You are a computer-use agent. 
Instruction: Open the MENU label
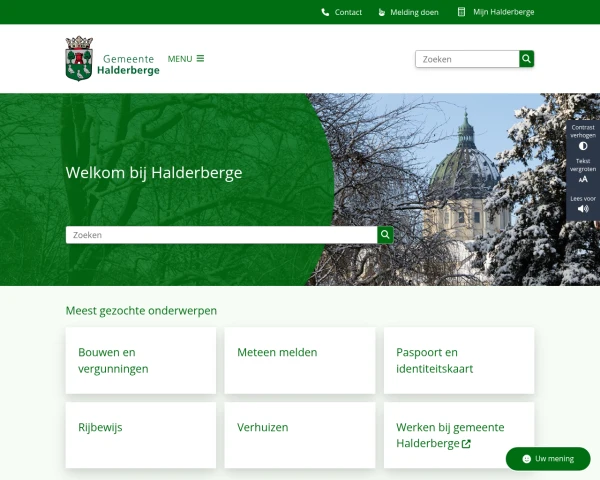tap(180, 59)
